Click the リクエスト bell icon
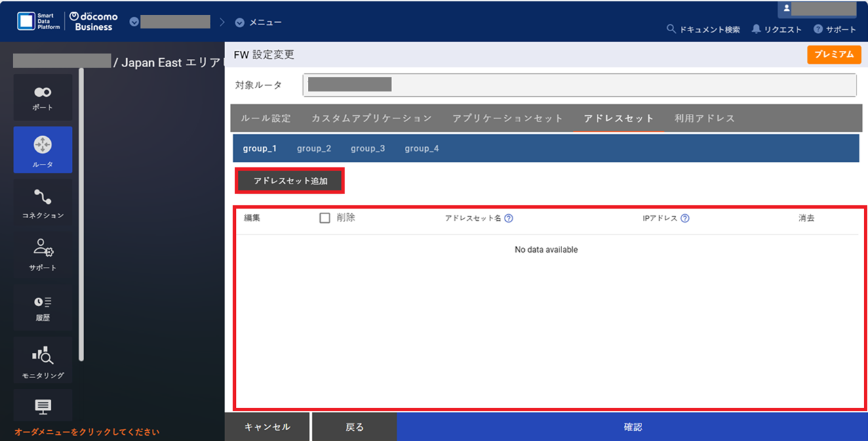The image size is (868, 441). click(x=776, y=30)
